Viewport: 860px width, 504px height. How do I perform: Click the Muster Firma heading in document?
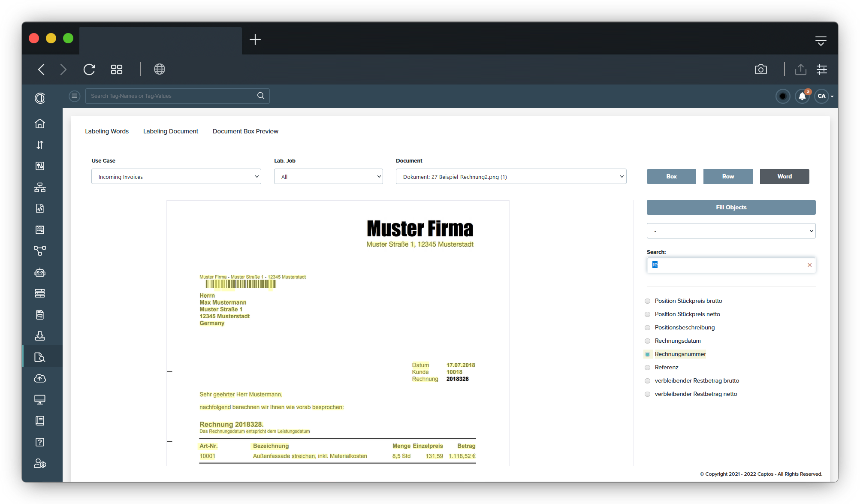coord(420,229)
